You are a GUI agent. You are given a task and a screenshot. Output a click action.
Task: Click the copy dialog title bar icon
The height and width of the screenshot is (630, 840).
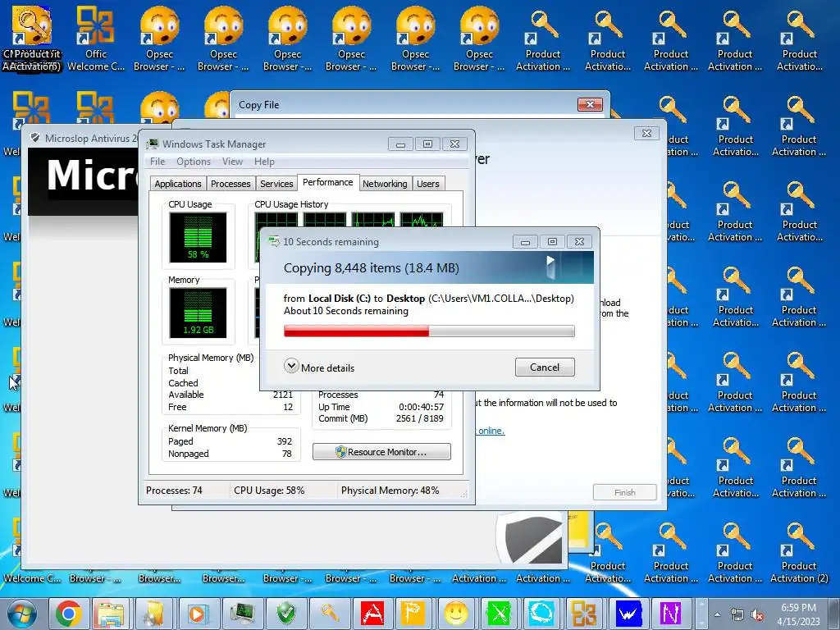coord(274,242)
